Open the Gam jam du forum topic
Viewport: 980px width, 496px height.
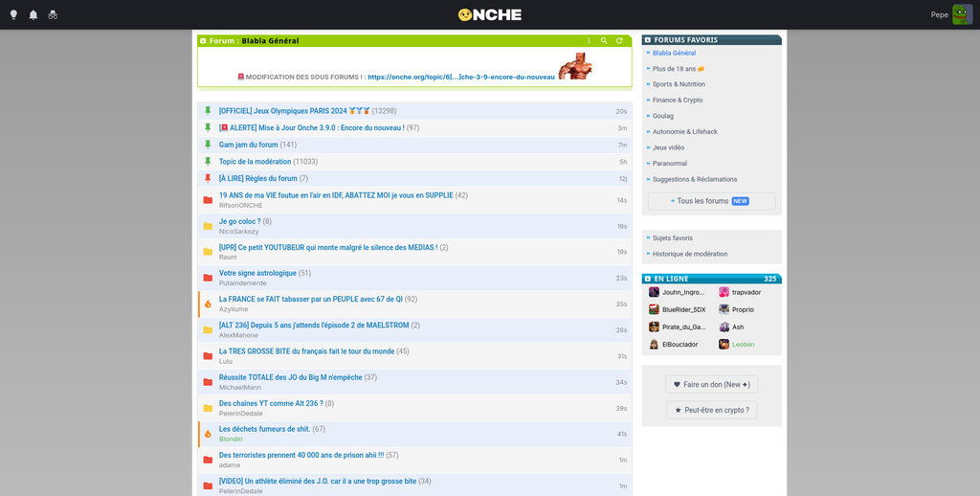point(248,145)
